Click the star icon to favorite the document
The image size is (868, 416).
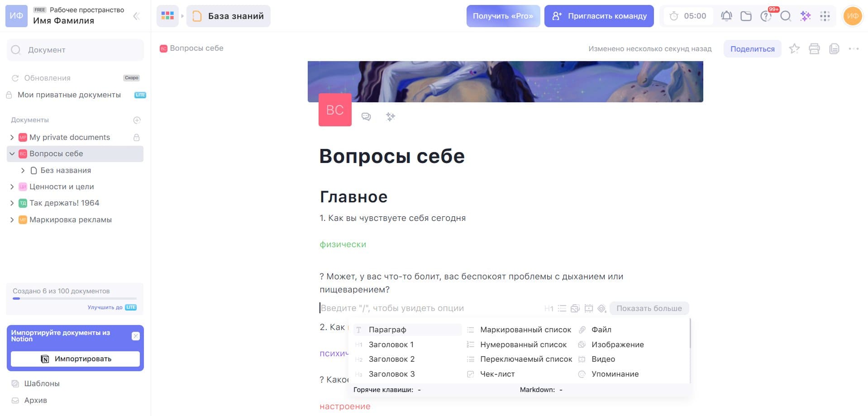tap(794, 49)
